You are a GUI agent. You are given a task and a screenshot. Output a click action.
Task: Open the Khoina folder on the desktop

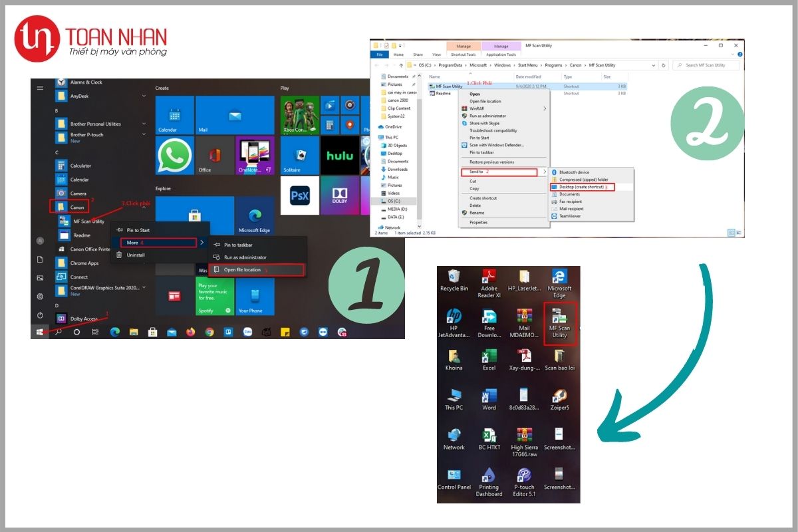tap(454, 360)
